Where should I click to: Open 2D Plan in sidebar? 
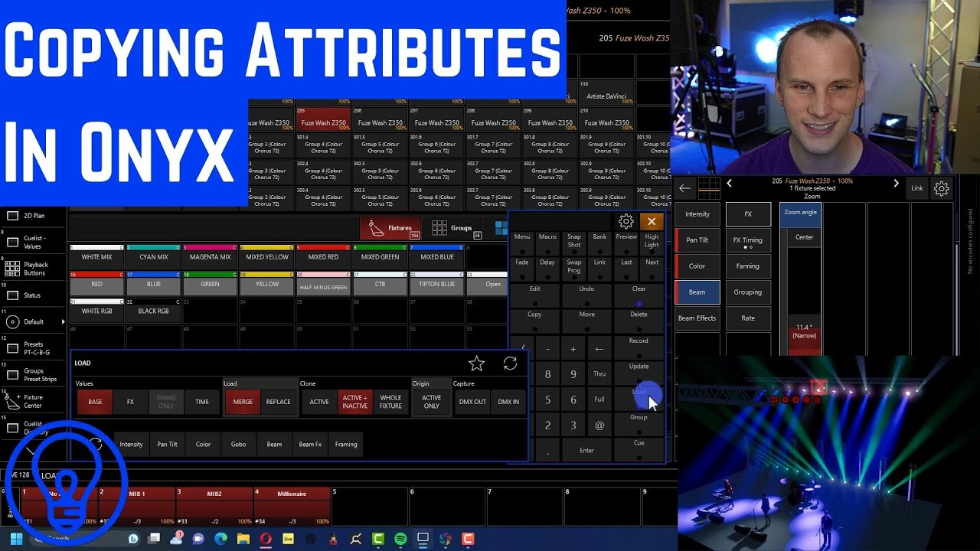point(34,216)
